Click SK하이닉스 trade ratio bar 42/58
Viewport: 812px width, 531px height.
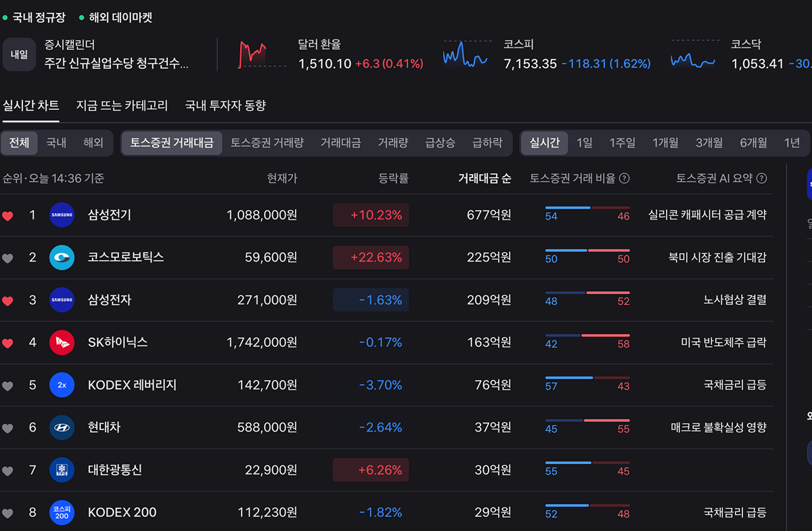tap(587, 340)
